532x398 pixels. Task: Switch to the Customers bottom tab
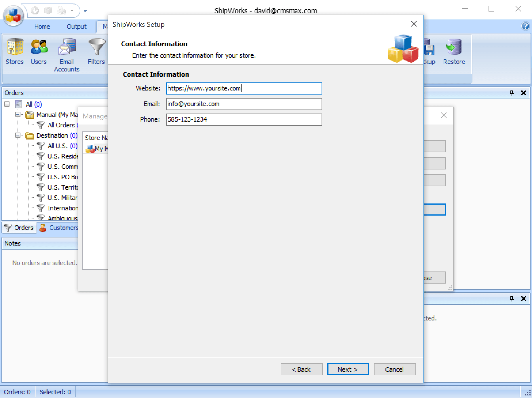[x=59, y=228]
